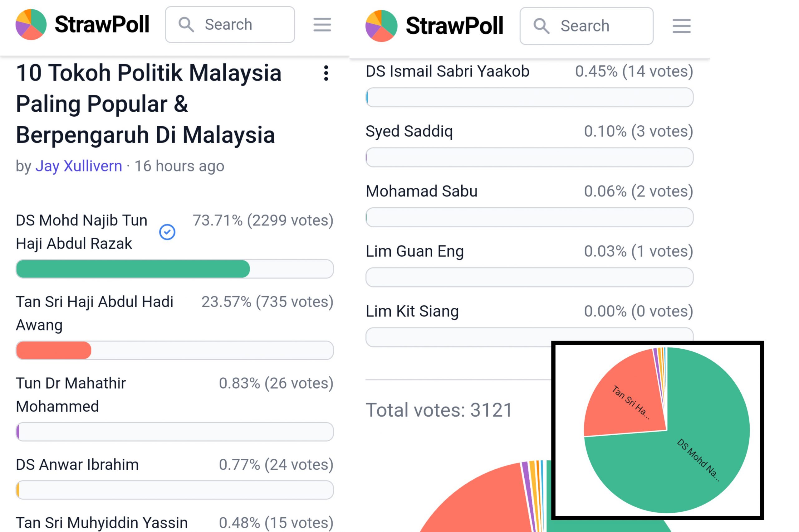Image resolution: width=799 pixels, height=532 pixels.
Task: Click the left StrawPoll wordmark text
Action: [x=102, y=24]
